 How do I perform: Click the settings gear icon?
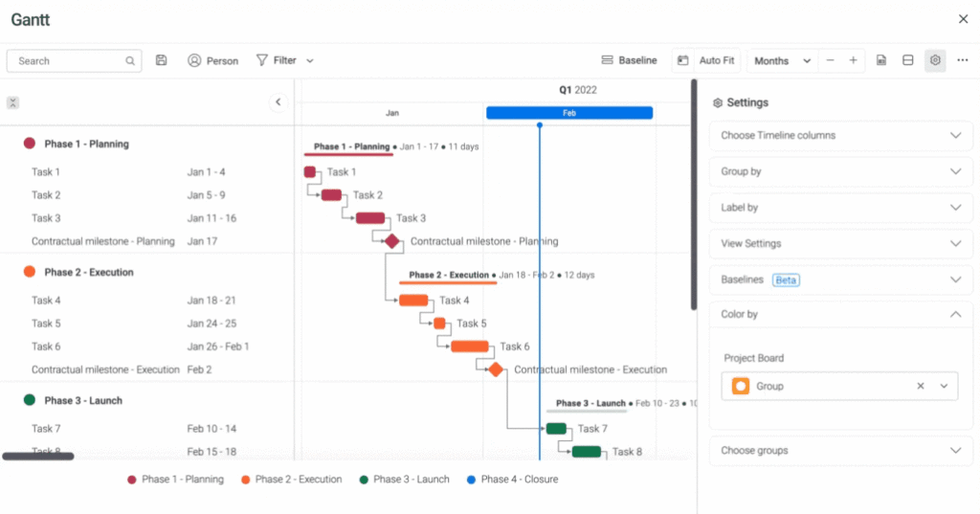coord(935,60)
